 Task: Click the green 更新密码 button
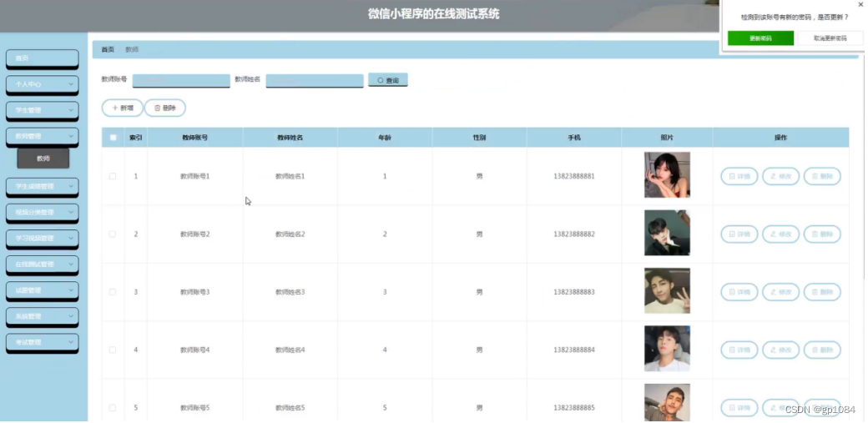pyautogui.click(x=760, y=38)
